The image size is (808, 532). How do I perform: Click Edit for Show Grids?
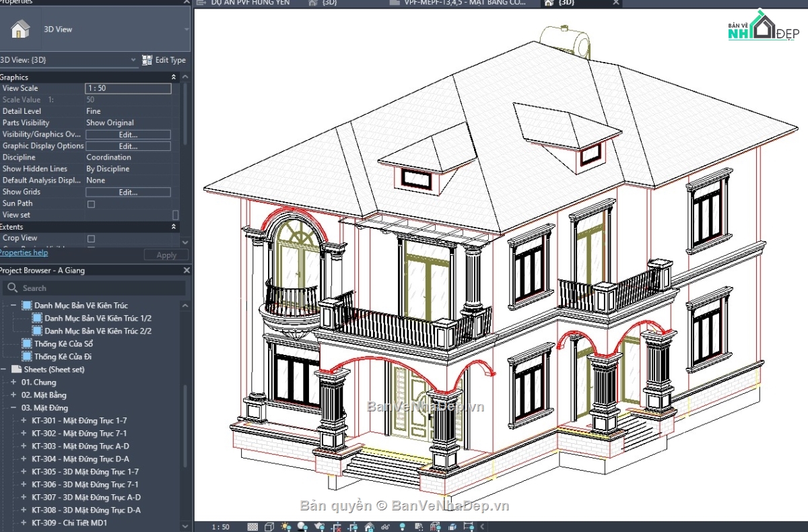tap(128, 192)
